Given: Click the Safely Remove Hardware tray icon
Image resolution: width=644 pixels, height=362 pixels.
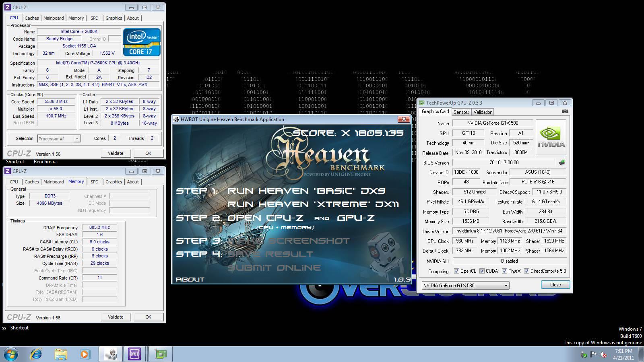Looking at the screenshot, I should pos(584,354).
